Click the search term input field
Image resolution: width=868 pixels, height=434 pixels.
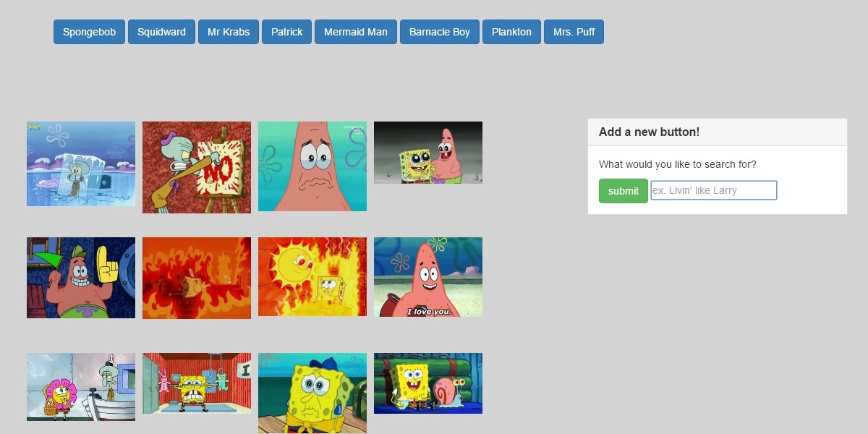tap(713, 190)
